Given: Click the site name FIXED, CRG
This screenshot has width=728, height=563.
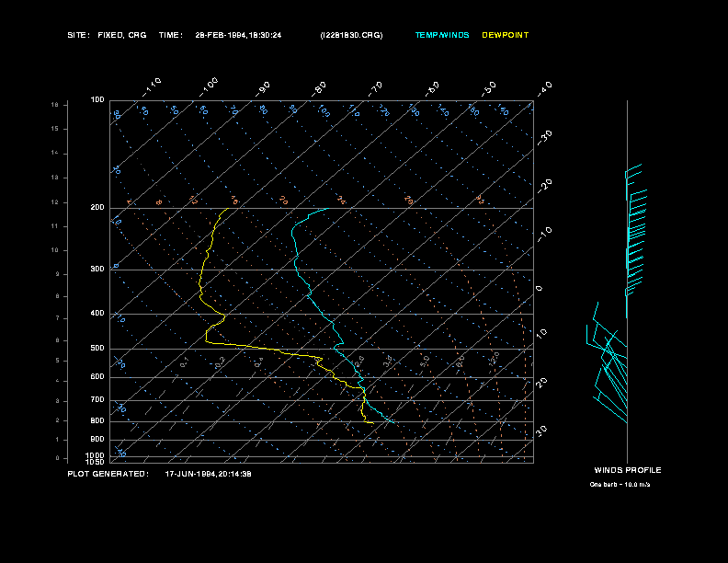Looking at the screenshot, I should tap(122, 35).
